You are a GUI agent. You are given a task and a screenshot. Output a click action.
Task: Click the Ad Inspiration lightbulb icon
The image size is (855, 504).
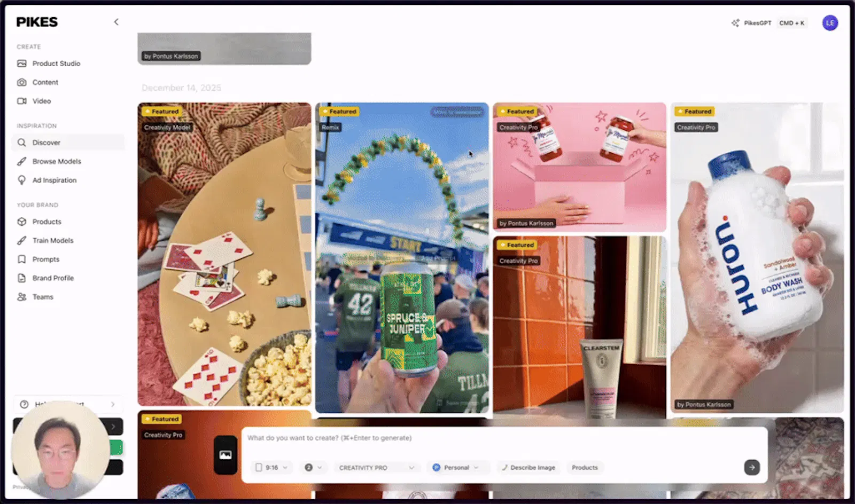22,180
